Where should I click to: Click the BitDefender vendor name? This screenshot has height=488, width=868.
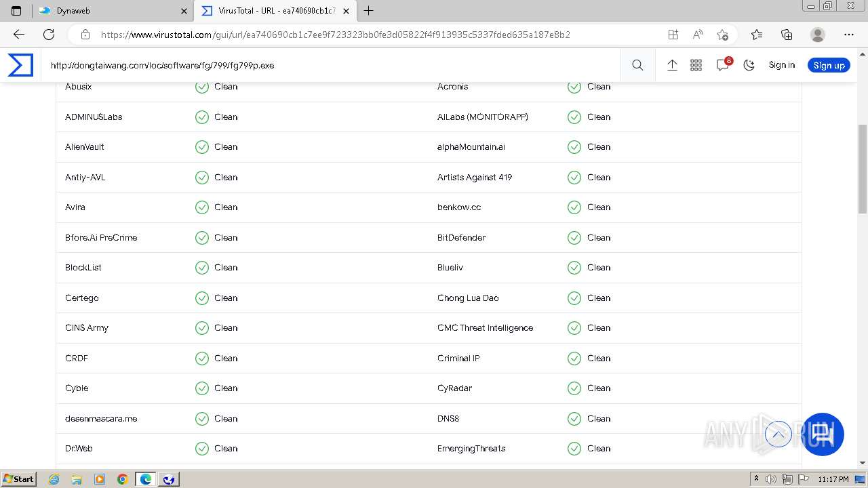461,237
